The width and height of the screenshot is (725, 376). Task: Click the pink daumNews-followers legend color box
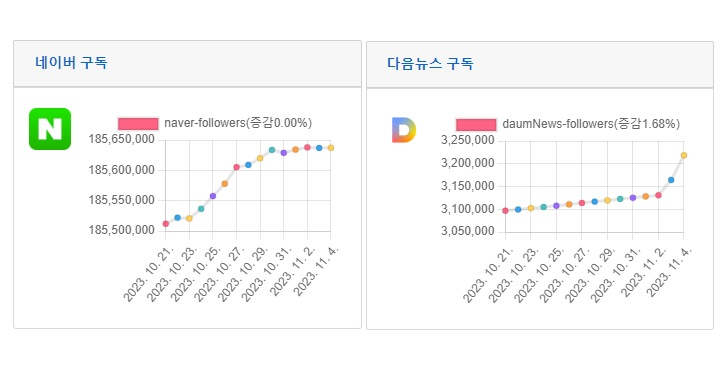pyautogui.click(x=476, y=124)
